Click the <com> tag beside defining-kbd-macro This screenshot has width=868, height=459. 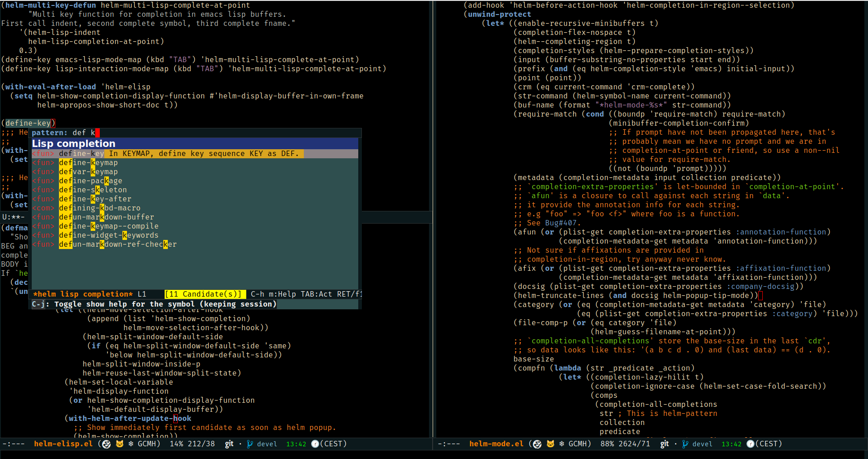coord(43,208)
